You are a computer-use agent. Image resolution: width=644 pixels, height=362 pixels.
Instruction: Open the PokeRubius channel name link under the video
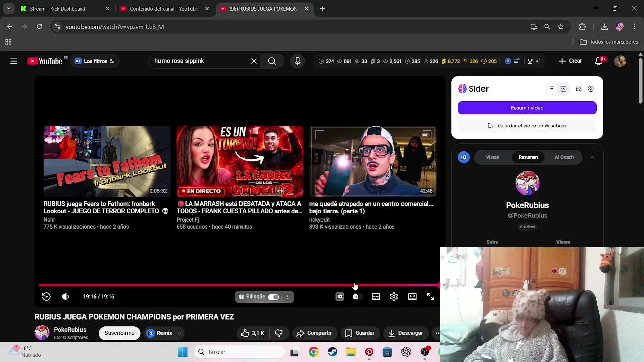(70, 330)
